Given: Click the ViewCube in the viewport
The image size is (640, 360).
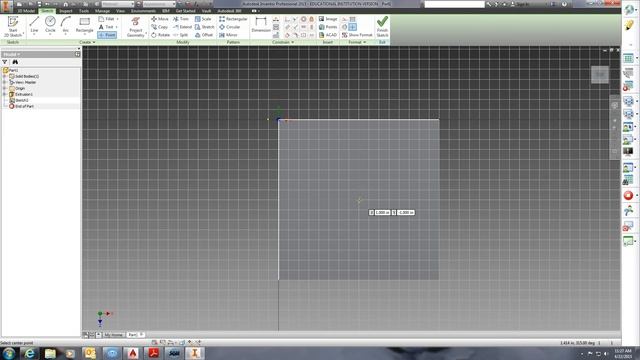Looking at the screenshot, I should click(600, 75).
